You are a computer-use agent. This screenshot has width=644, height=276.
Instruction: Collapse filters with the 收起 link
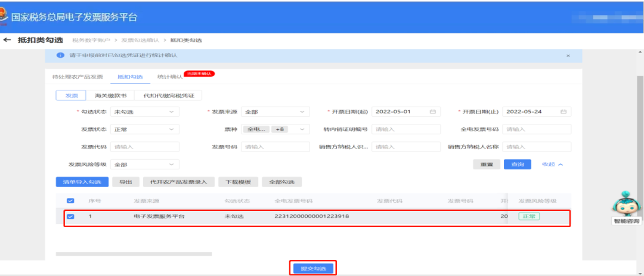tap(552, 164)
